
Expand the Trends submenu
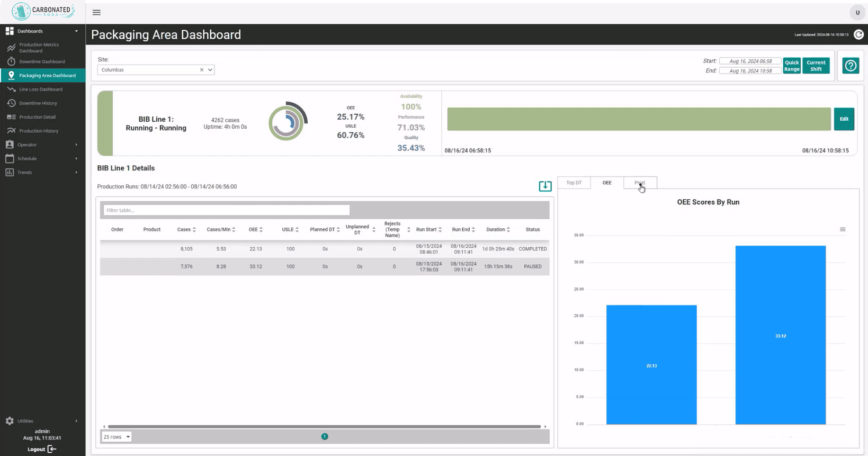tap(76, 172)
